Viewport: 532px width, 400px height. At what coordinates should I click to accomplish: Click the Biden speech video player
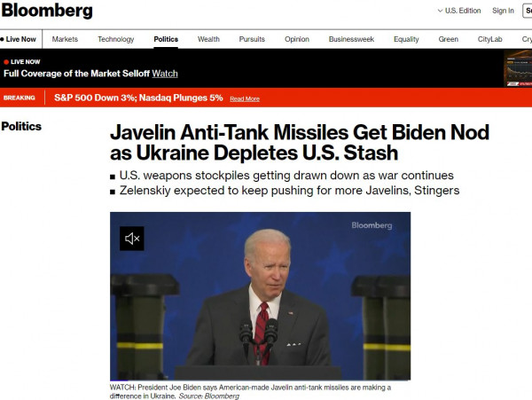point(260,296)
